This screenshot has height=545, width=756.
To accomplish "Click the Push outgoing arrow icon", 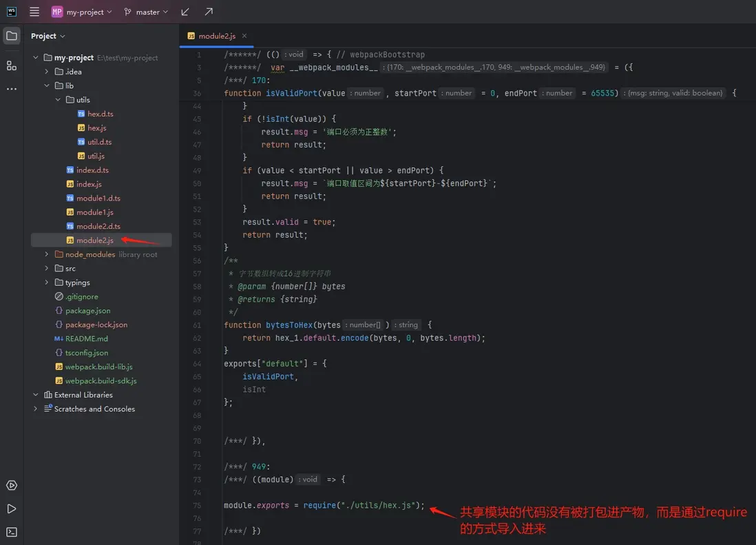I will coord(209,12).
